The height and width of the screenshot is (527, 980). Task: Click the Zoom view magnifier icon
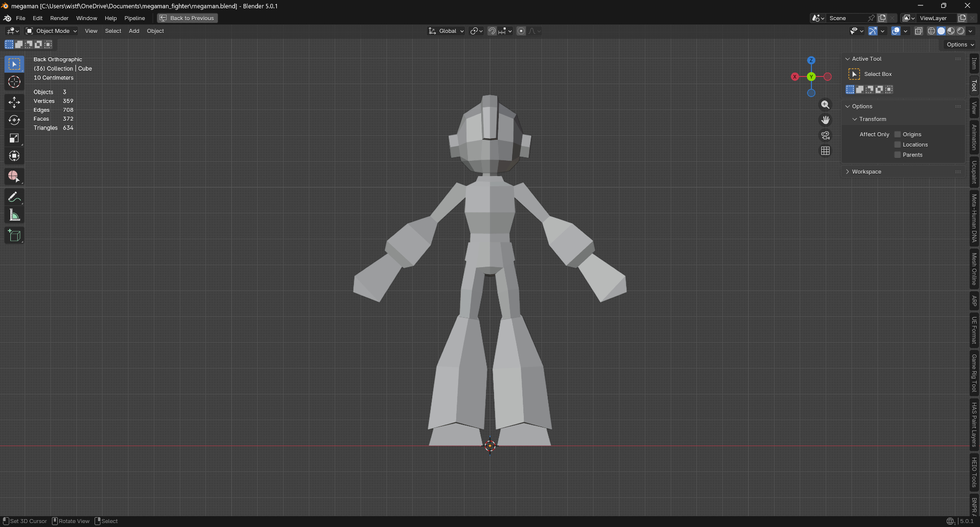(x=825, y=105)
